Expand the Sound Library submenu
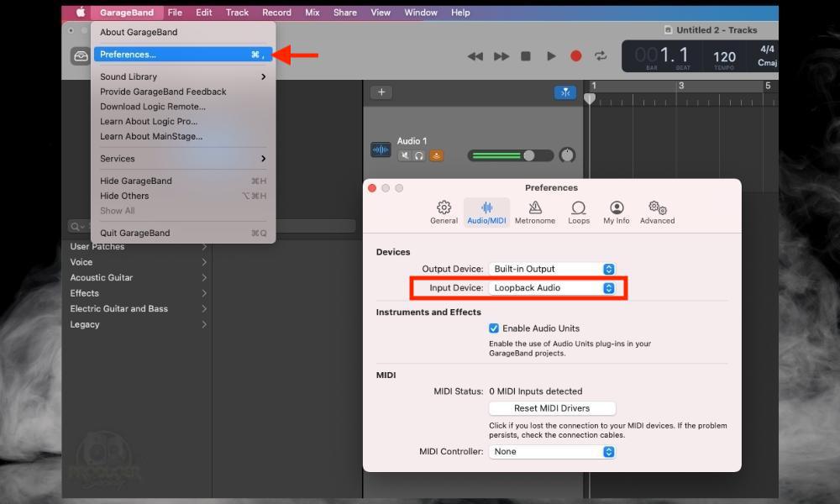Screen dimensions: 840x504 tap(182, 76)
